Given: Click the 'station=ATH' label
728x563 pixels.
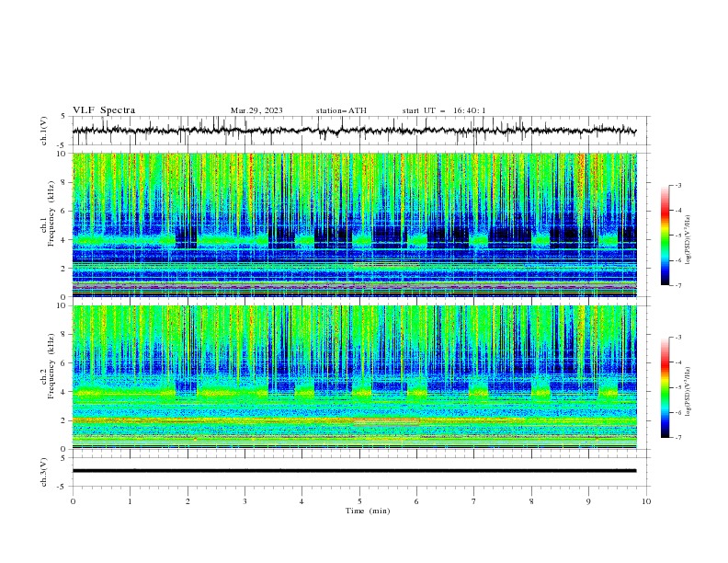Looking at the screenshot, I should point(341,110).
